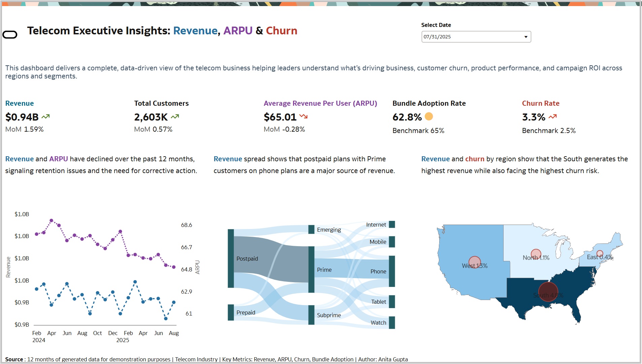642x364 pixels.
Task: Click the dropdown arrow on the date selector
Action: click(525, 37)
